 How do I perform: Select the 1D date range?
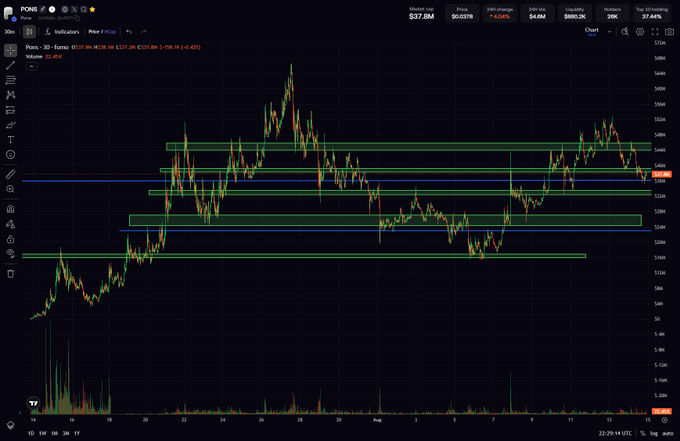coord(31,433)
